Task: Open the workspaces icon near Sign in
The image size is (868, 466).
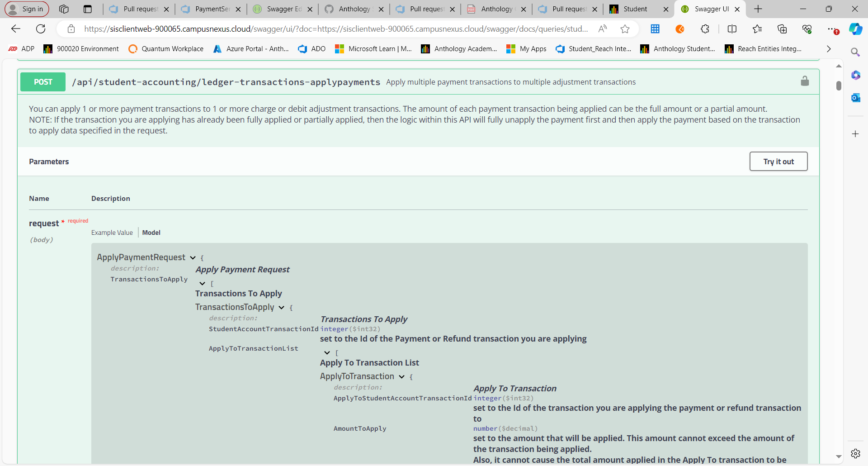Action: click(x=64, y=9)
